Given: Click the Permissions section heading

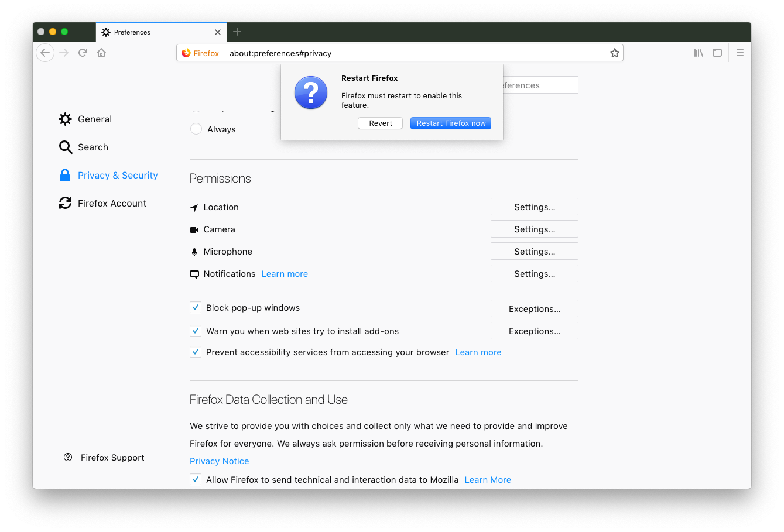Looking at the screenshot, I should (x=220, y=179).
